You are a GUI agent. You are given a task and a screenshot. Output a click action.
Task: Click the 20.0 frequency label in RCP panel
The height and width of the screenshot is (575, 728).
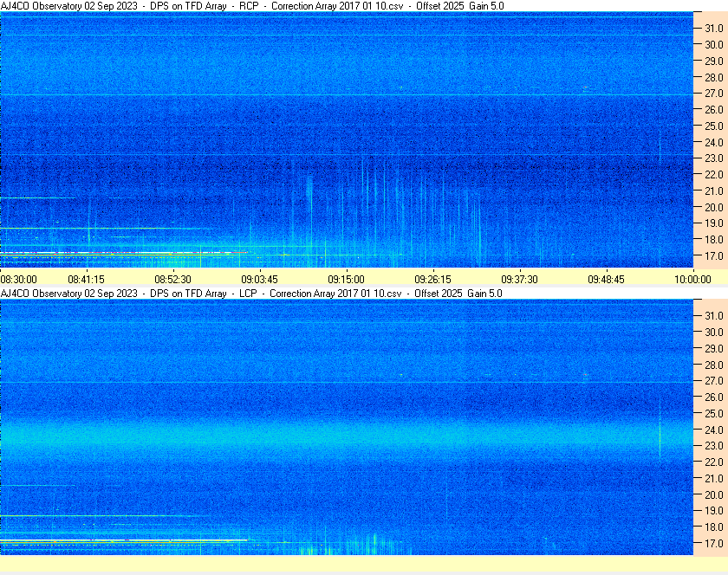[714, 207]
